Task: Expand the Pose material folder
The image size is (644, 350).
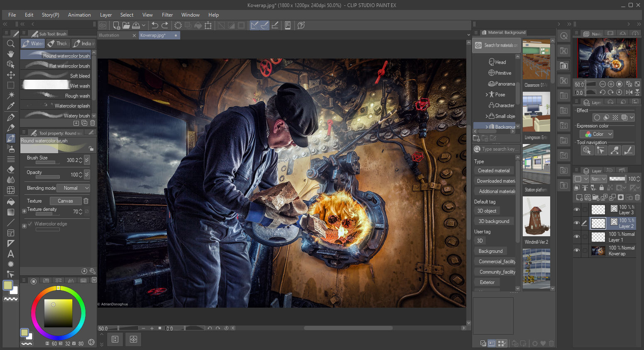Action: [x=487, y=95]
